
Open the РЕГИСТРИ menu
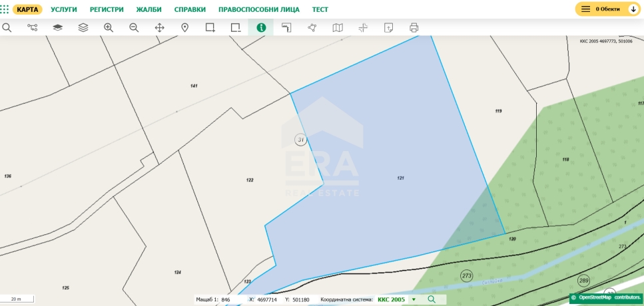pyautogui.click(x=107, y=9)
